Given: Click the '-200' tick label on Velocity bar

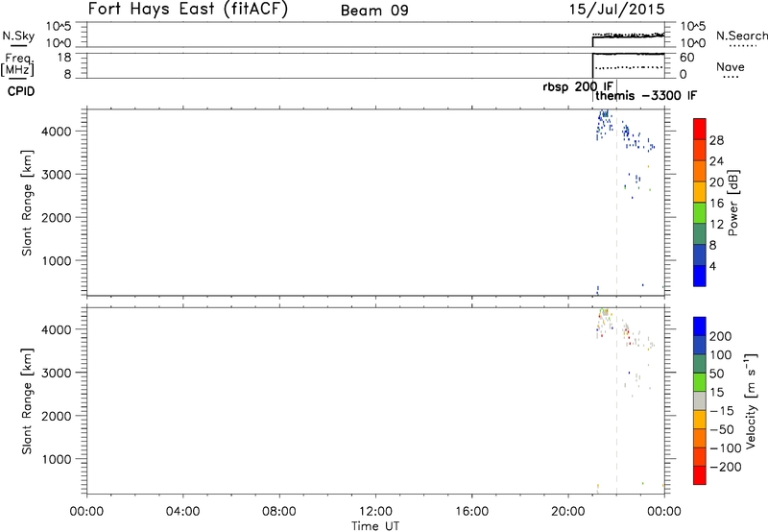Looking at the screenshot, I should [x=725, y=467].
